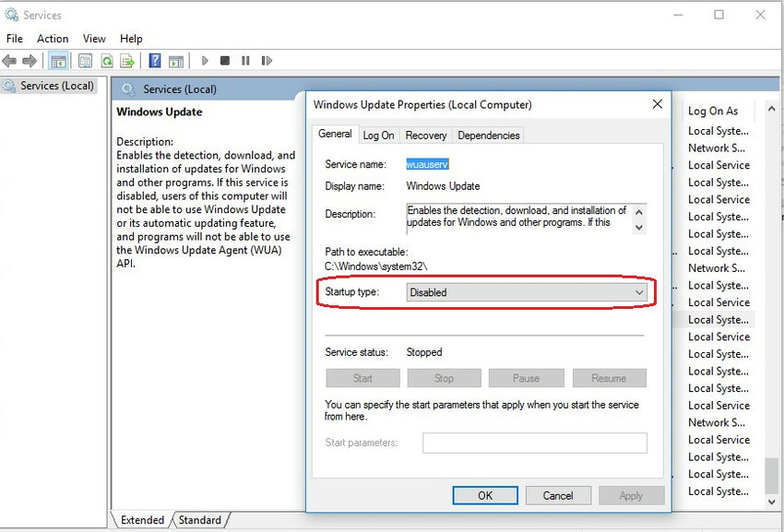Click the Display name value Windows Update

click(443, 186)
